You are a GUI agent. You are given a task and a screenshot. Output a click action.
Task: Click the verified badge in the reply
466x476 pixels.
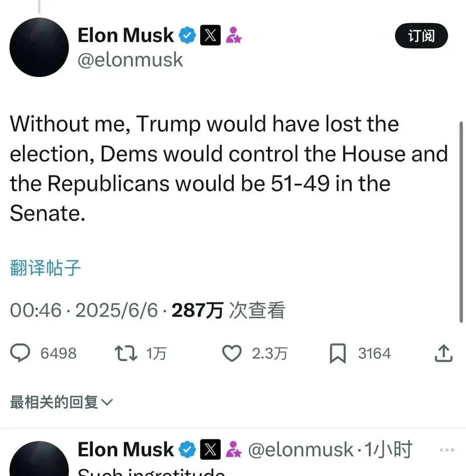(x=187, y=449)
